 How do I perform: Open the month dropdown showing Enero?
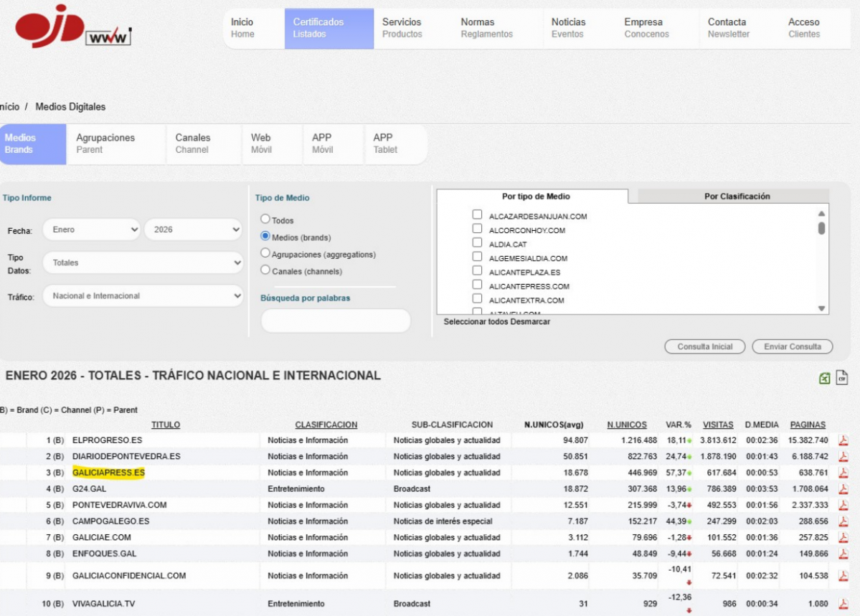[92, 229]
